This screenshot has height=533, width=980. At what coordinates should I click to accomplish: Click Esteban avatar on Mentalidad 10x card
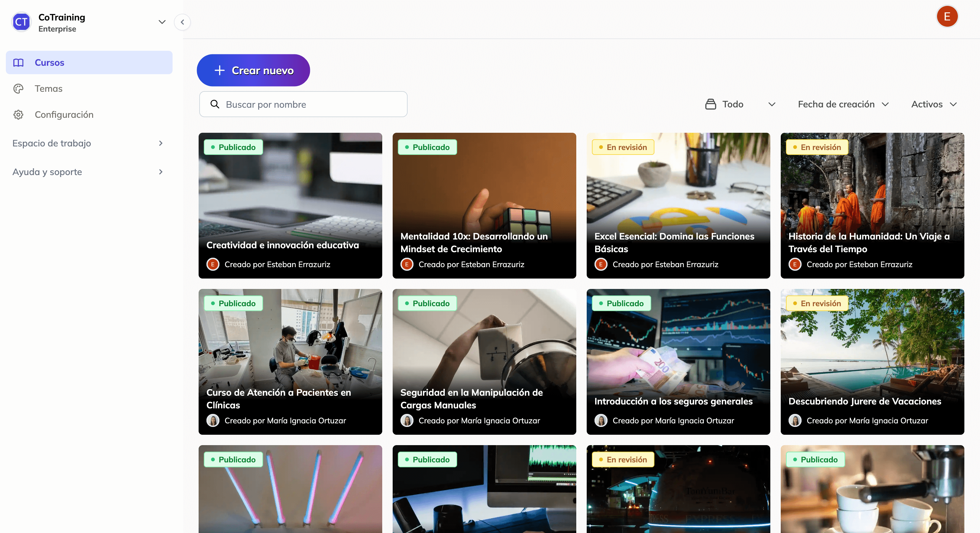(x=407, y=264)
